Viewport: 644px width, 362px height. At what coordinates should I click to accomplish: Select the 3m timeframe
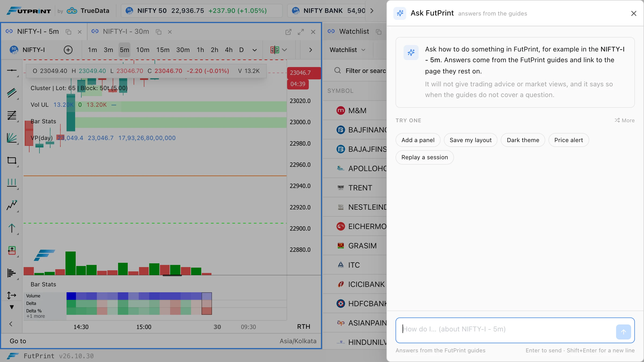108,50
